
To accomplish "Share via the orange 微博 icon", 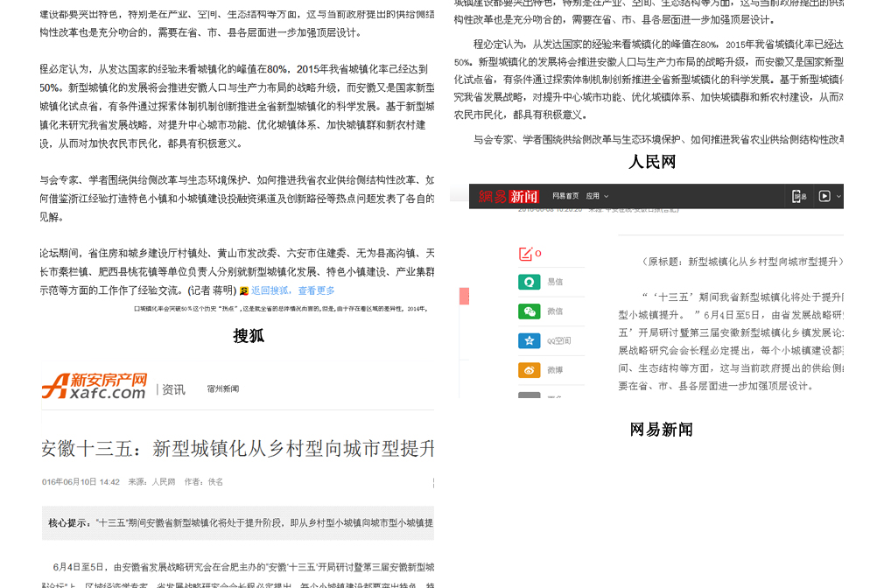I will pos(529,370).
